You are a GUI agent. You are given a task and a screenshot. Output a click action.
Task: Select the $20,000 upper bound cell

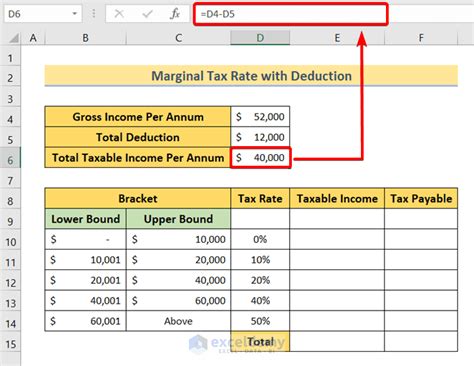tap(178, 260)
